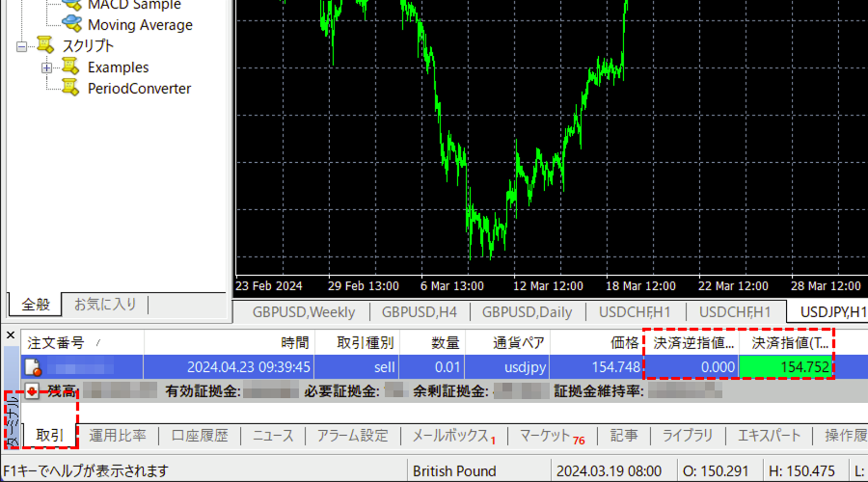Click the O: 150.291 status value
The image size is (868, 482).
[716, 471]
